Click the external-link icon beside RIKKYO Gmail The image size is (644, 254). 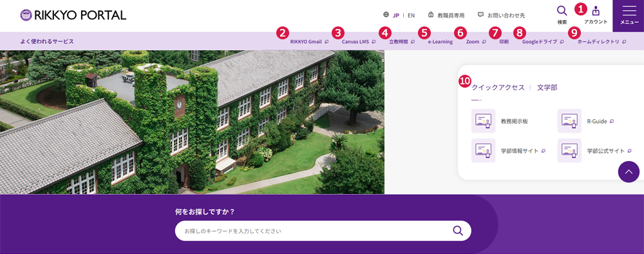327,41
